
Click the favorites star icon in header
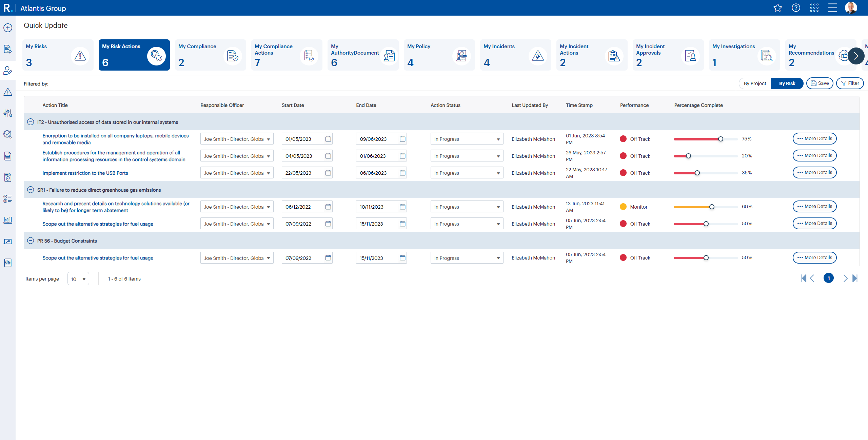point(777,8)
